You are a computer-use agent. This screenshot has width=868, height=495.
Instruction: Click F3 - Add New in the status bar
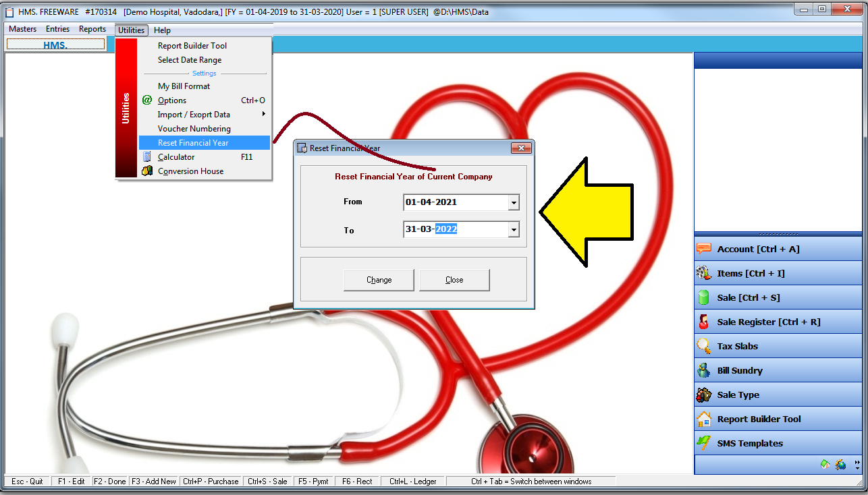[153, 481]
